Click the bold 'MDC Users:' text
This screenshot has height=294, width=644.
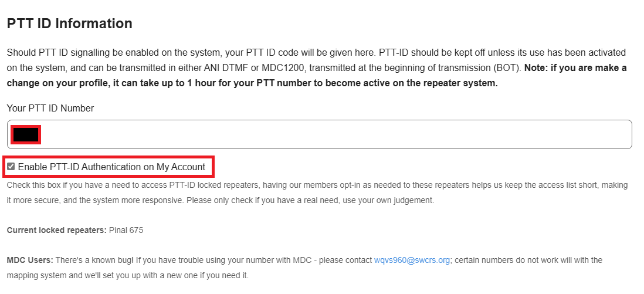click(x=30, y=260)
